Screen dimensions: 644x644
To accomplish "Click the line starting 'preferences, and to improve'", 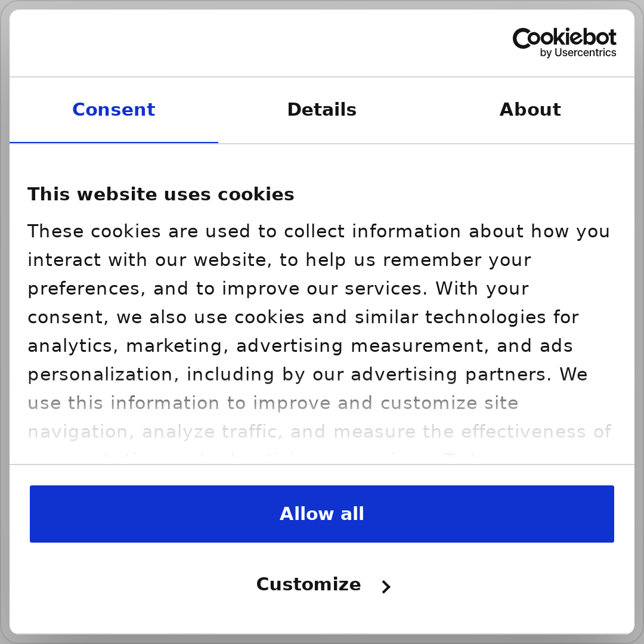I will point(278,289).
